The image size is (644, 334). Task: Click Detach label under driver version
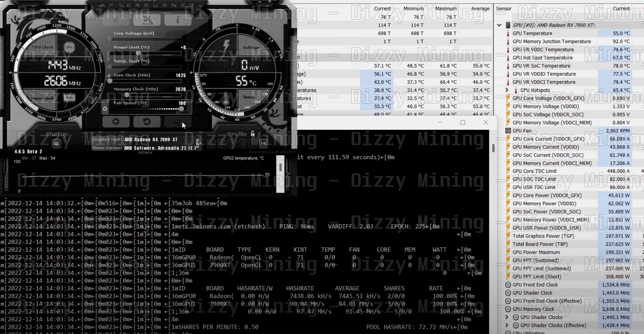[x=146, y=152]
